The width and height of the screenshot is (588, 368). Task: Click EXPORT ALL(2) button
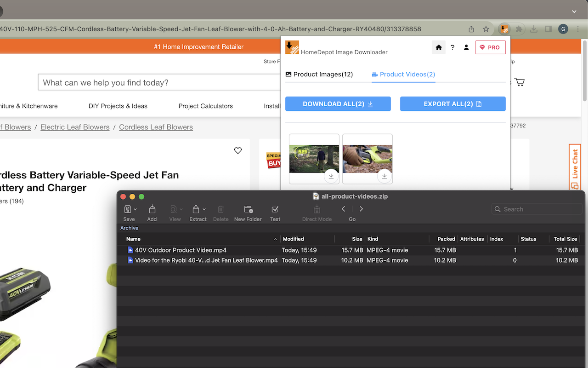tap(453, 104)
